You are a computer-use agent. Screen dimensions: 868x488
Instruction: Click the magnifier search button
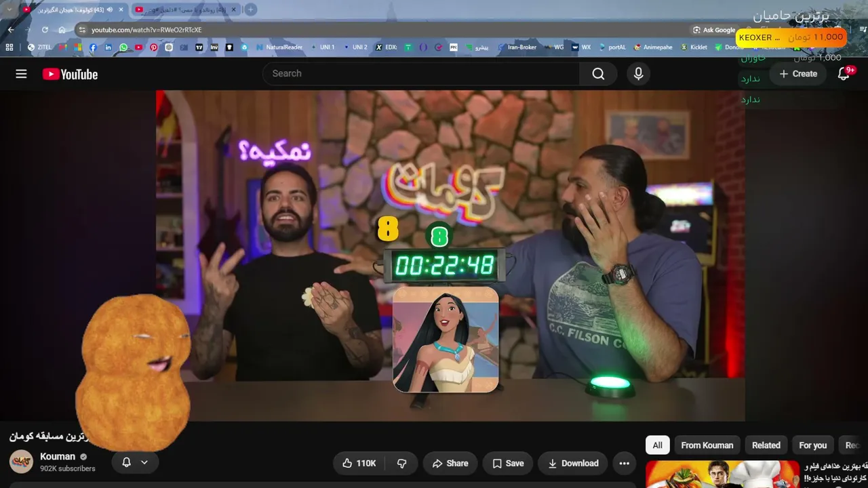tap(598, 74)
